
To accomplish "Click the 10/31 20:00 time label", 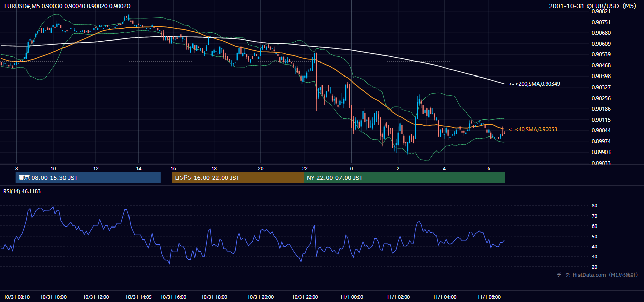I will [261, 297].
